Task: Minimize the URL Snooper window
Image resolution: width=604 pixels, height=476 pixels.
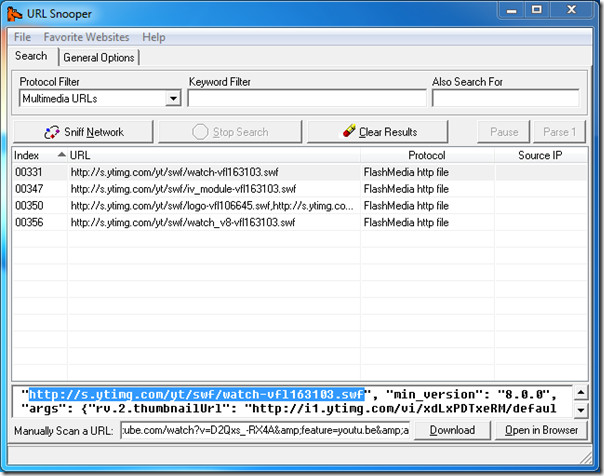Action: (x=512, y=10)
